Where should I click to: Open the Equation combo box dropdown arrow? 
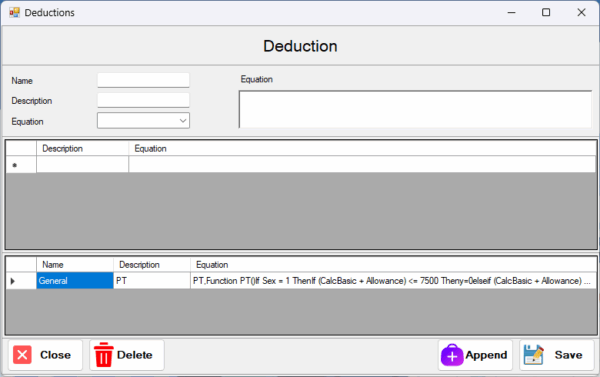(183, 121)
